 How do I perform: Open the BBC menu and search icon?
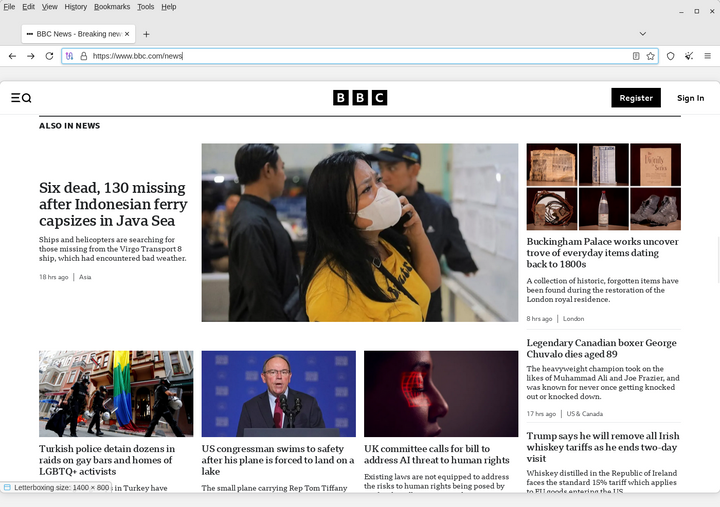[x=21, y=98]
